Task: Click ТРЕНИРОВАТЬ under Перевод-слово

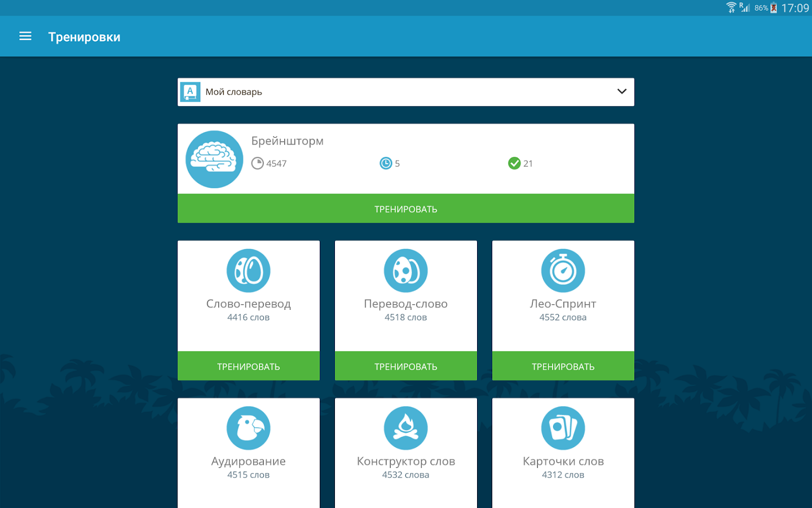Action: point(406,366)
